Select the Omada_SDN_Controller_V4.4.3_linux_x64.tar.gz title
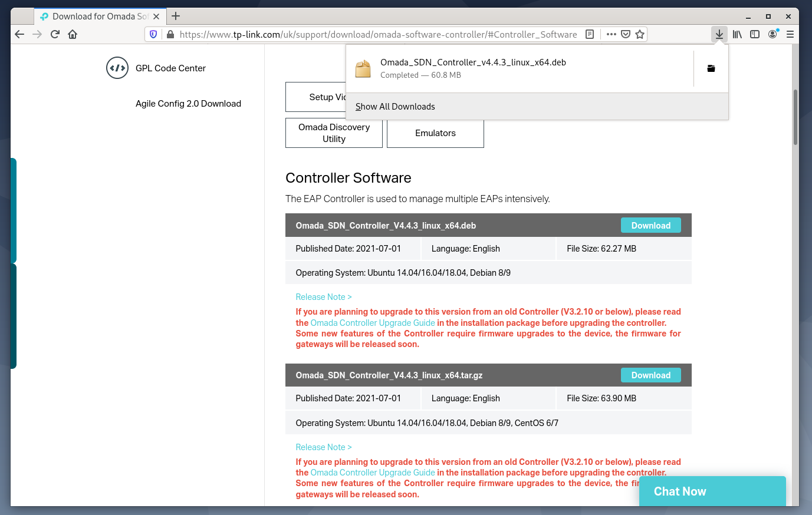This screenshot has height=515, width=812. click(389, 375)
